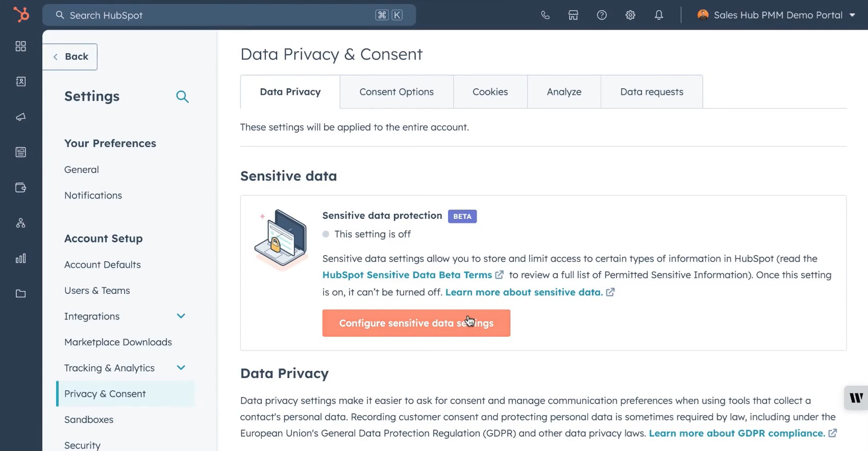
Task: Open Learn more about GDPR compliance link
Action: click(x=737, y=433)
